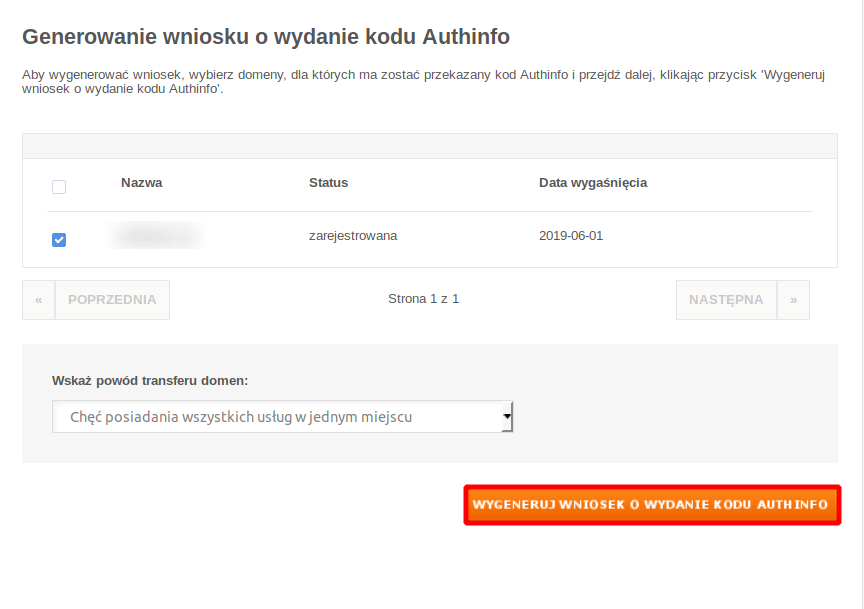Select the 'Chęć posiadania wszystkich usług' option text
Viewport: 864px width, 609px height.
240,417
